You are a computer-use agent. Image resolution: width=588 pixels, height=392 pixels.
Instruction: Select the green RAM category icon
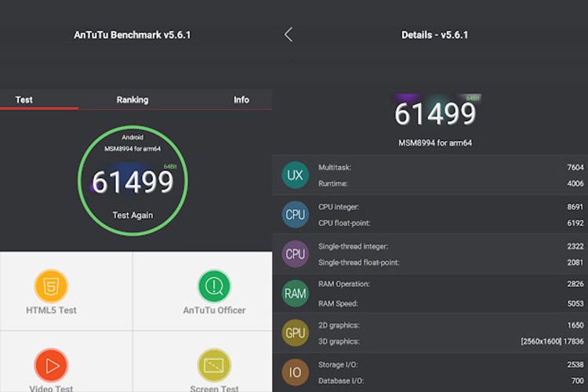pyautogui.click(x=295, y=293)
